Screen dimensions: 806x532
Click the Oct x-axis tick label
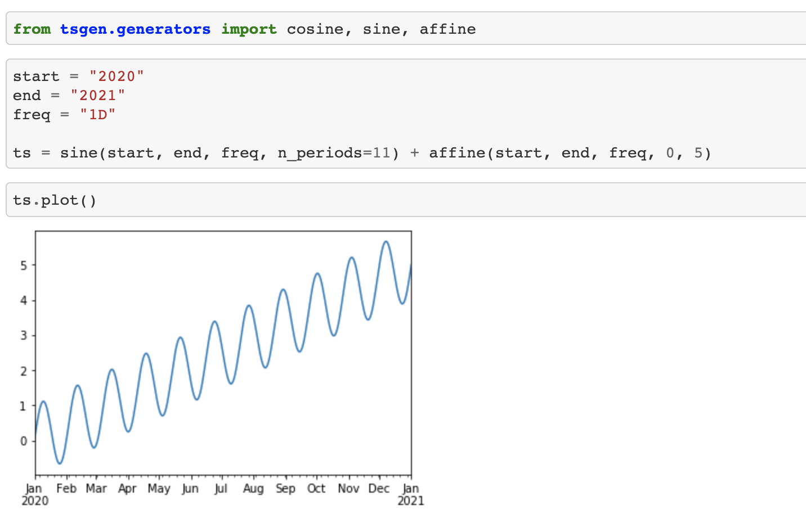point(316,489)
